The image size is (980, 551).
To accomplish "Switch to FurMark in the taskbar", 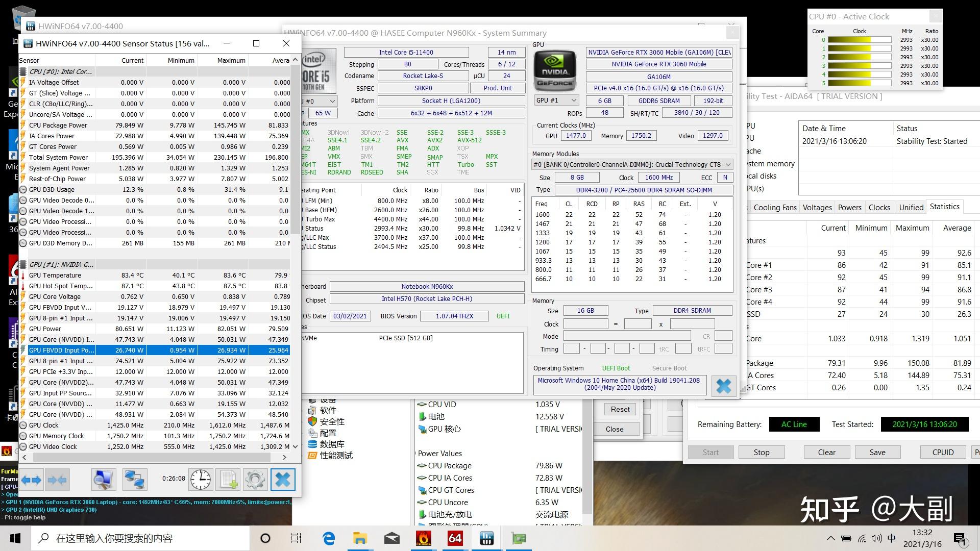I will 423,538.
